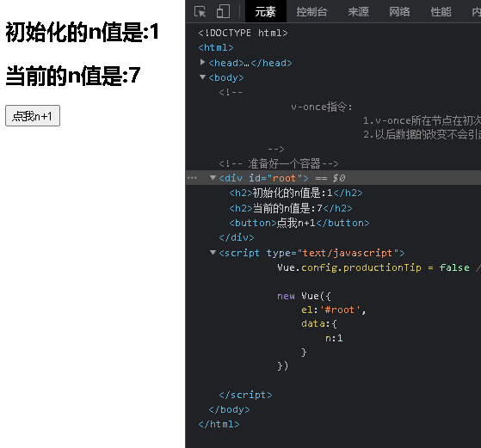The image size is (481, 448).
Task: Click the == $0 marker on div root row
Action: point(330,178)
